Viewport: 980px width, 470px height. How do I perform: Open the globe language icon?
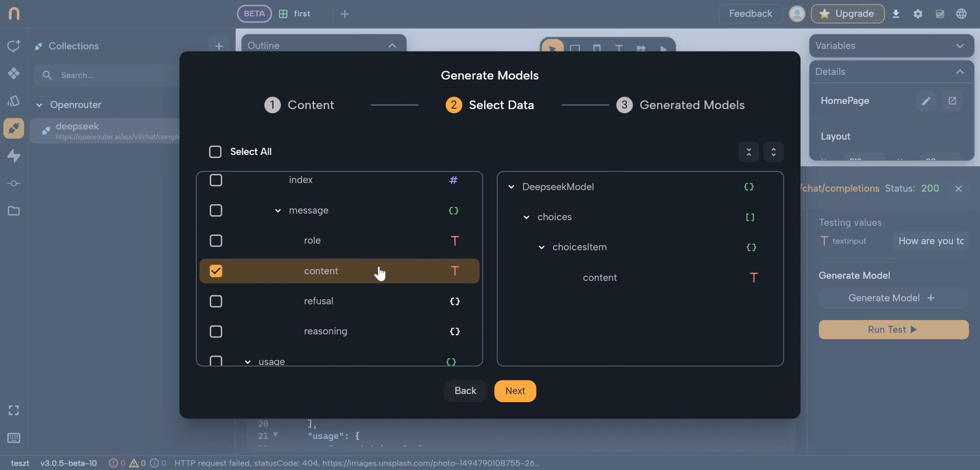click(961, 14)
